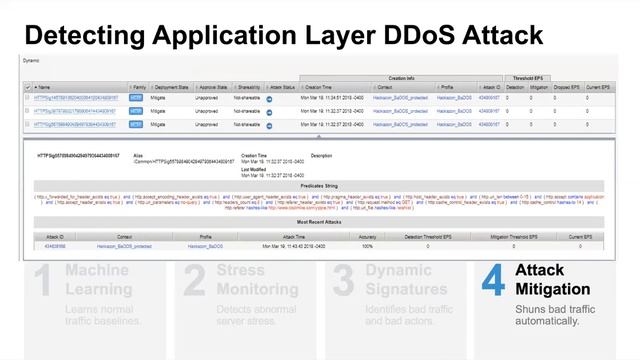Sort by Attack Status column header
The height and width of the screenshot is (360, 640).
coord(282,87)
